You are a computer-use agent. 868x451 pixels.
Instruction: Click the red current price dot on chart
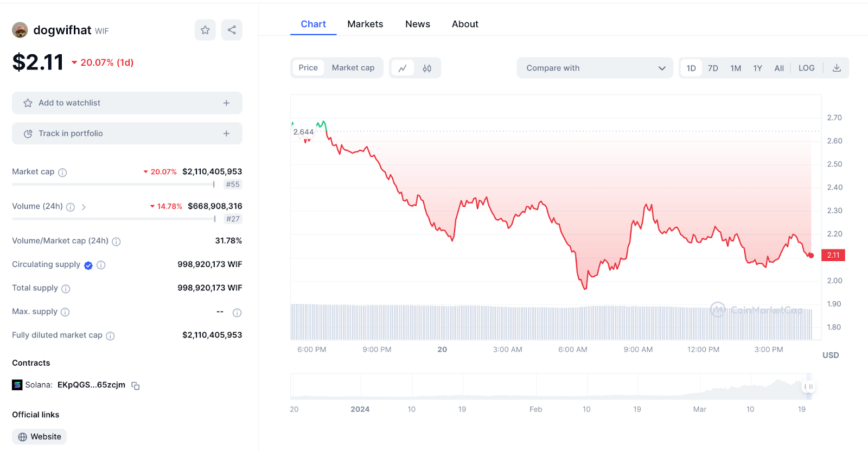coord(811,256)
